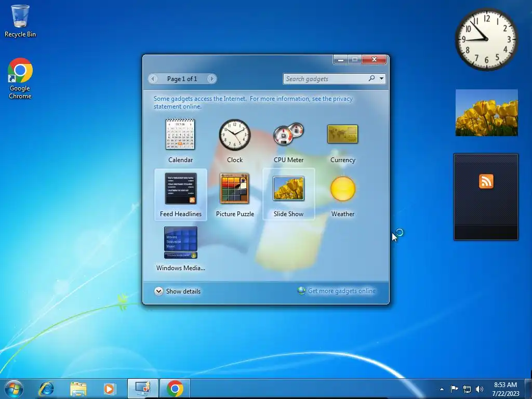Open Windows Explorer from the taskbar
532x399 pixels.
click(x=78, y=389)
